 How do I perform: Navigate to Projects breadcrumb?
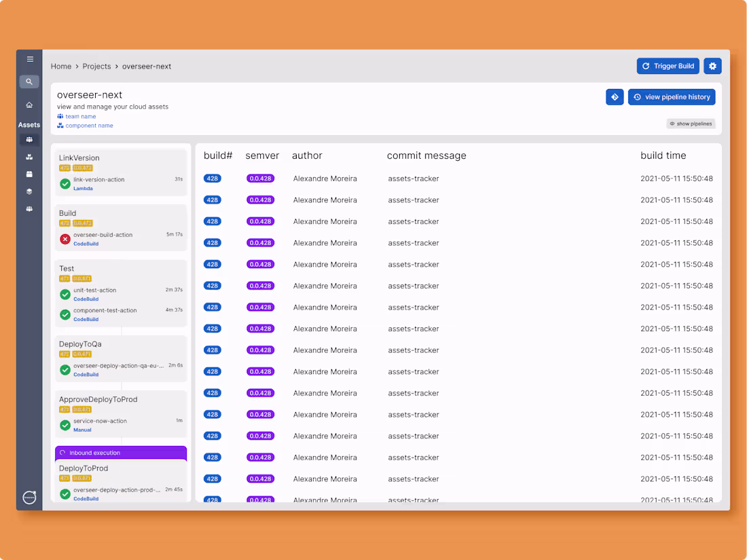(96, 67)
